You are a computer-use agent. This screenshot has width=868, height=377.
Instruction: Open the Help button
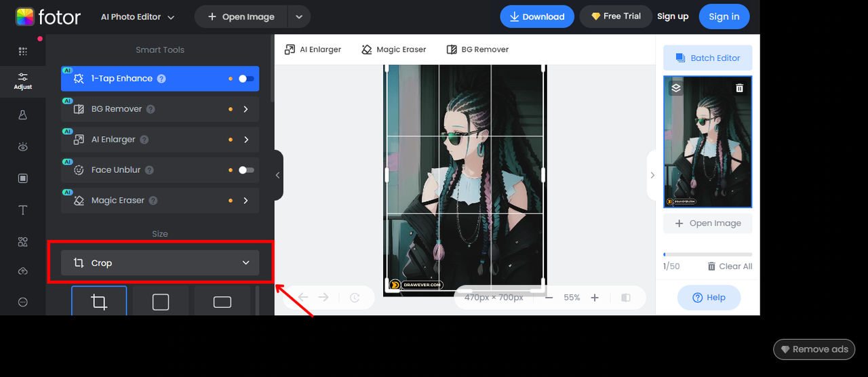pos(709,298)
